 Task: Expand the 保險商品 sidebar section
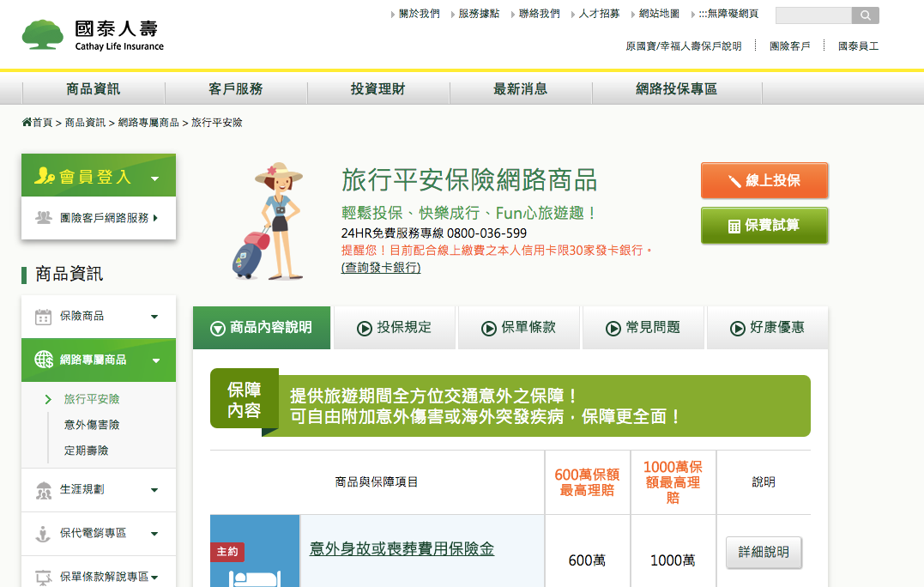tap(154, 317)
